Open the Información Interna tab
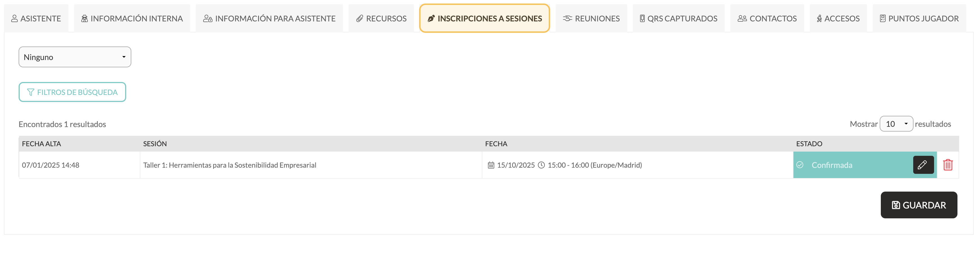Viewport: 980px width, 253px height. [132, 18]
